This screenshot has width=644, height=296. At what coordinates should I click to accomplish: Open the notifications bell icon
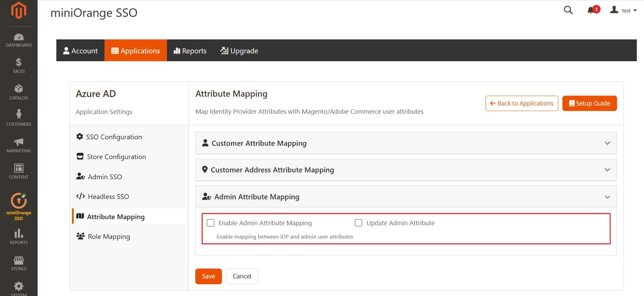[591, 11]
